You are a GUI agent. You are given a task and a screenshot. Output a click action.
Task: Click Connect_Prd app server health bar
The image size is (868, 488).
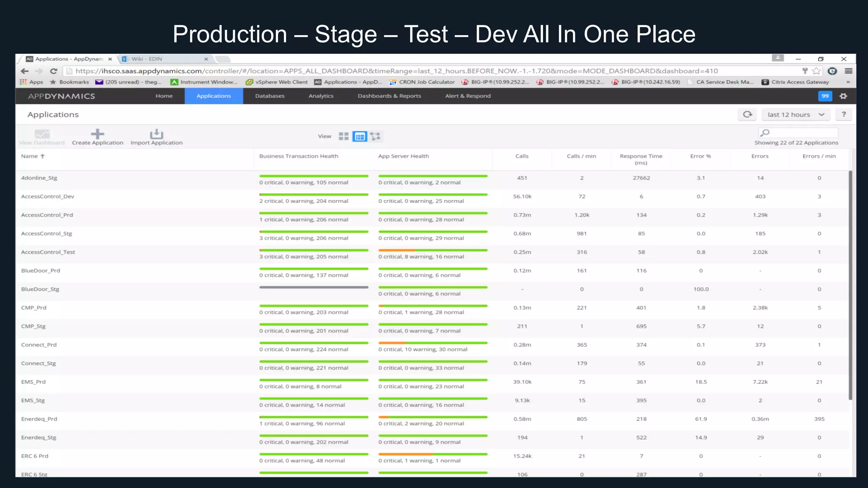(x=433, y=343)
